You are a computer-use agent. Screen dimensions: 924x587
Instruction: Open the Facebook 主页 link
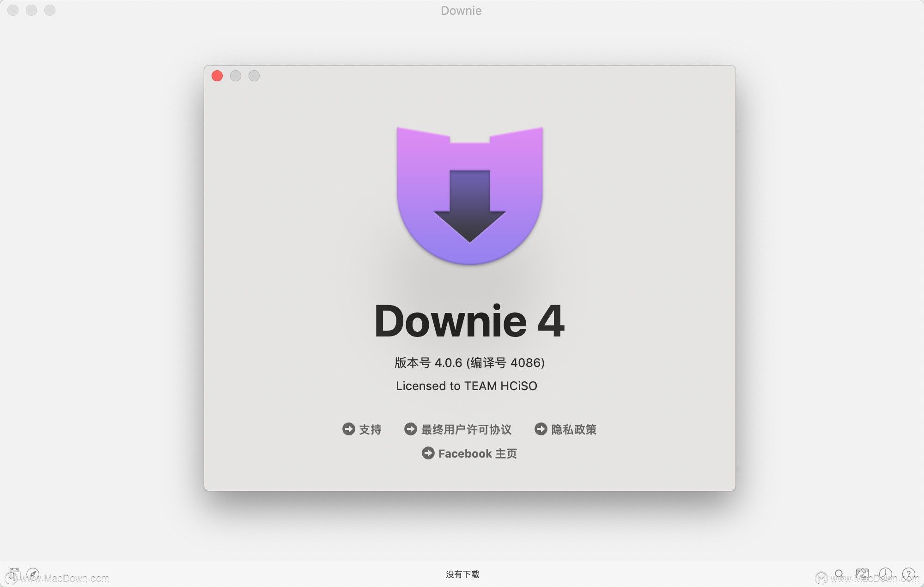[469, 453]
